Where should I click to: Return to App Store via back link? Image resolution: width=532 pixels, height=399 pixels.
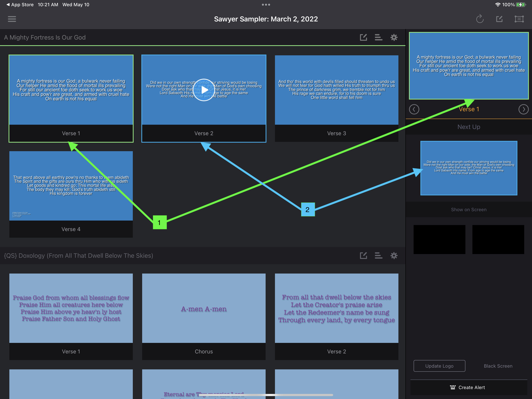(20, 4)
